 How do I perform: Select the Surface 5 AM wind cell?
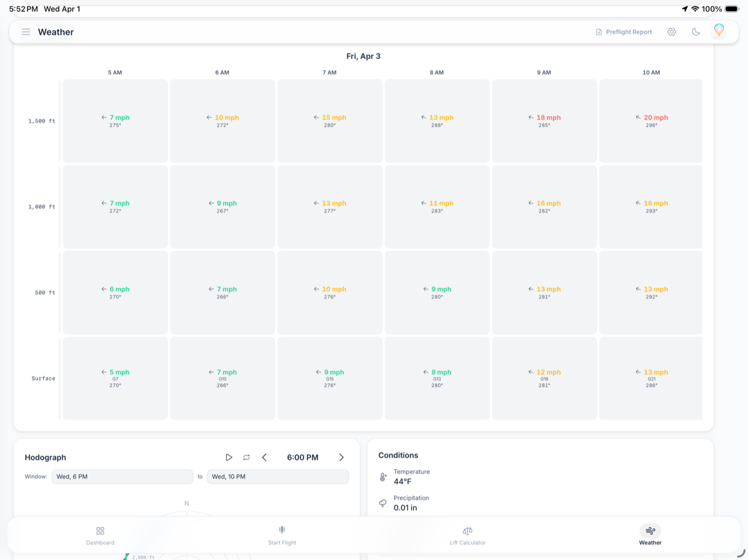[115, 377]
